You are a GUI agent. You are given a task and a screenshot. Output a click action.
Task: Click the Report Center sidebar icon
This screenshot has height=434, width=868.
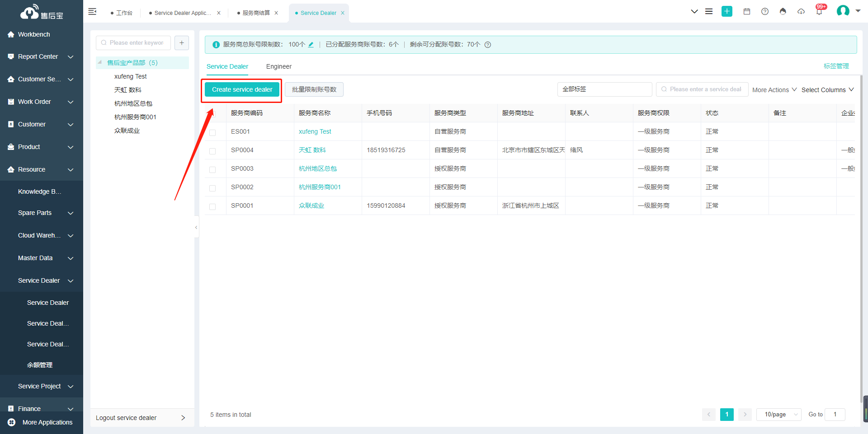click(x=11, y=56)
